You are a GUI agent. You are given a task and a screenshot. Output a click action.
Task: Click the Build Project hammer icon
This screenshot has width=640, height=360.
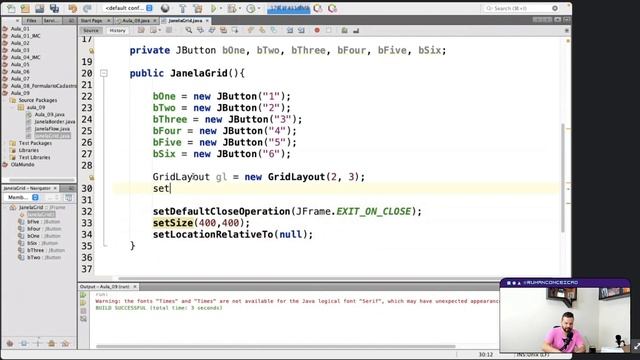click(x=182, y=8)
